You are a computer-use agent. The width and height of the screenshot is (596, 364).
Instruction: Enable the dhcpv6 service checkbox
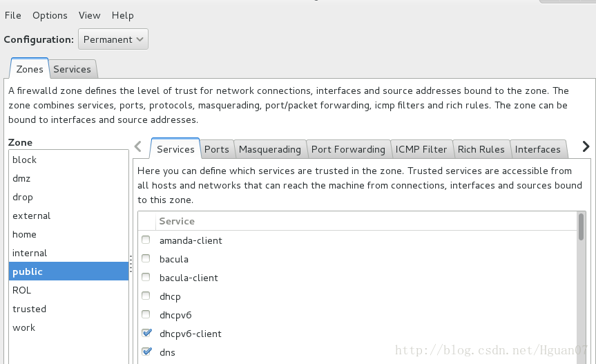(x=146, y=314)
